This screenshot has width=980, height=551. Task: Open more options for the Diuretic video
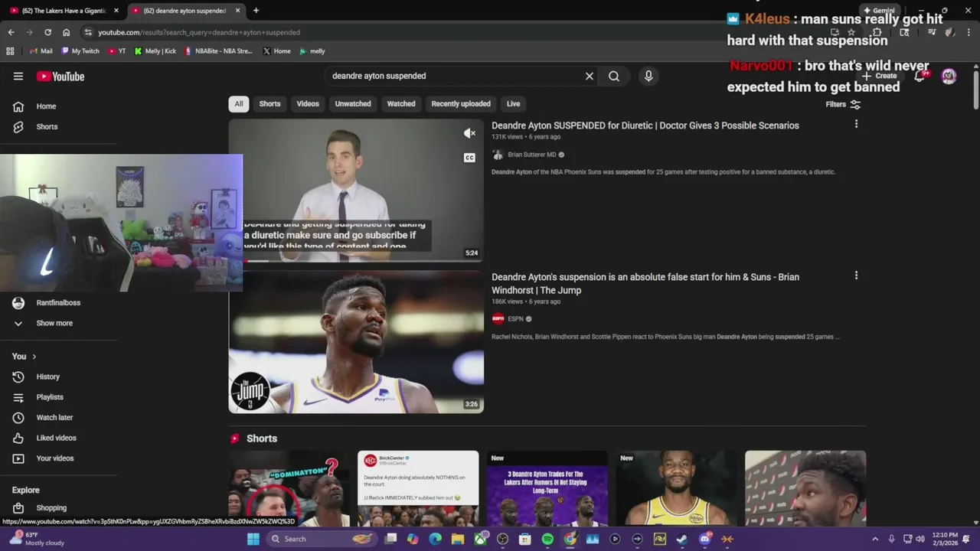pos(856,124)
